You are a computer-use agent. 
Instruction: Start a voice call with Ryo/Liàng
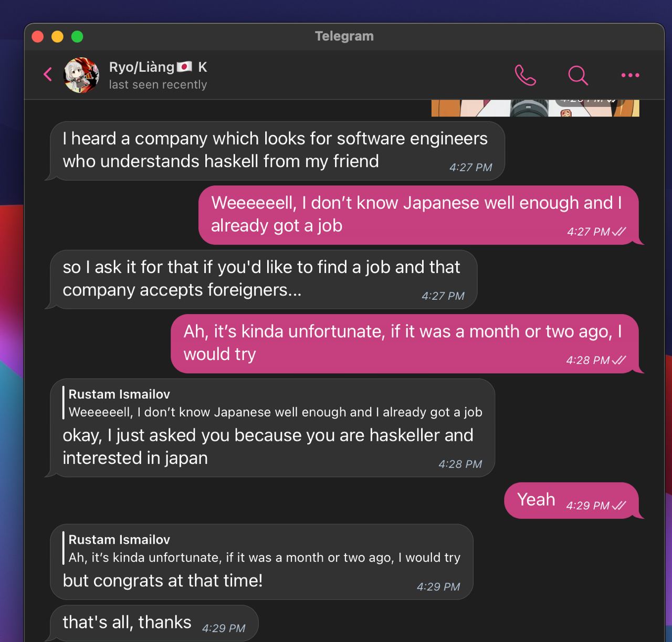point(525,75)
